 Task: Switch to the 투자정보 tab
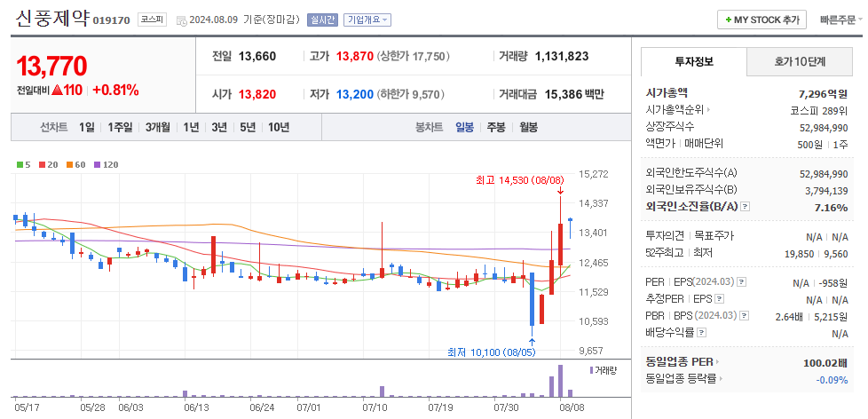click(x=694, y=61)
